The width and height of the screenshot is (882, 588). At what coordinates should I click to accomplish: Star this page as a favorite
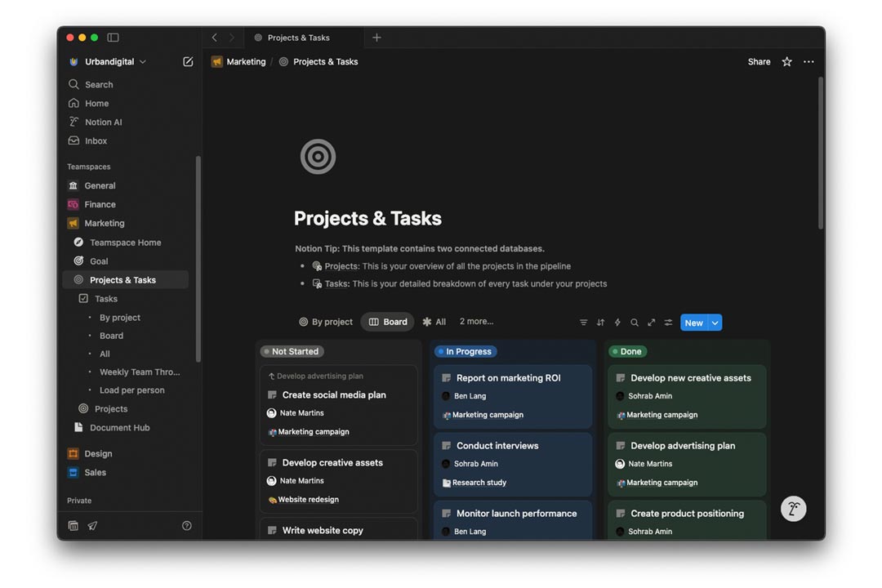click(786, 62)
